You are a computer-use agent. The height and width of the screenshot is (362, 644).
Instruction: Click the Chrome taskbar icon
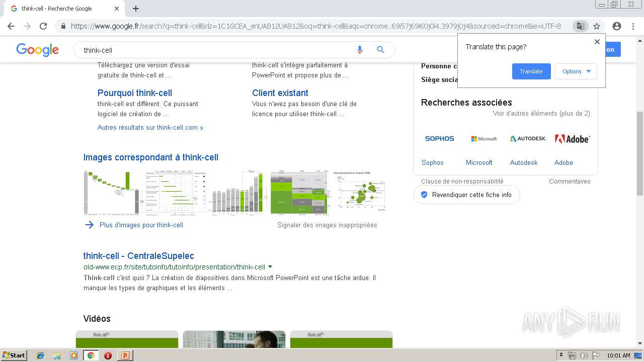(91, 355)
